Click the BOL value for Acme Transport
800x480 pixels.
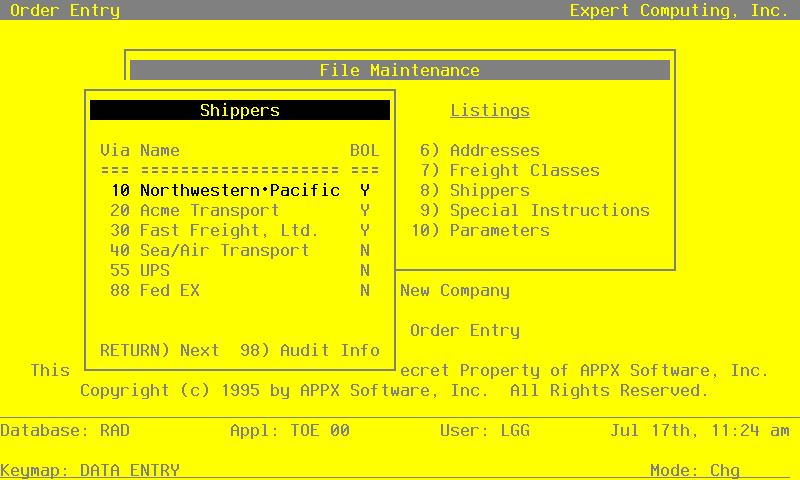click(x=365, y=210)
